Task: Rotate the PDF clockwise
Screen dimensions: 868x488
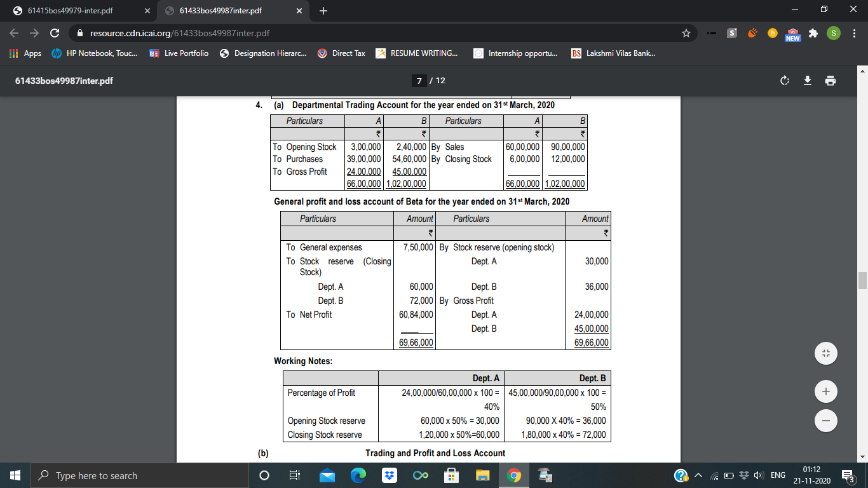Action: click(784, 81)
